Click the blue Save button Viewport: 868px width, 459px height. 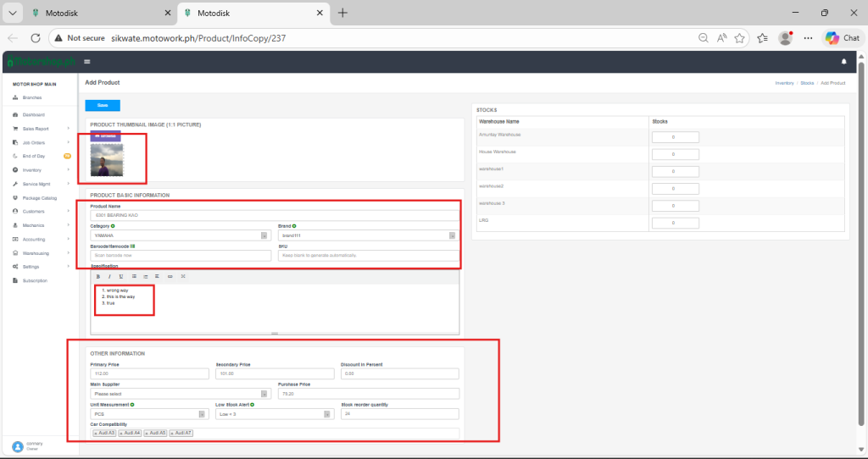click(x=103, y=105)
